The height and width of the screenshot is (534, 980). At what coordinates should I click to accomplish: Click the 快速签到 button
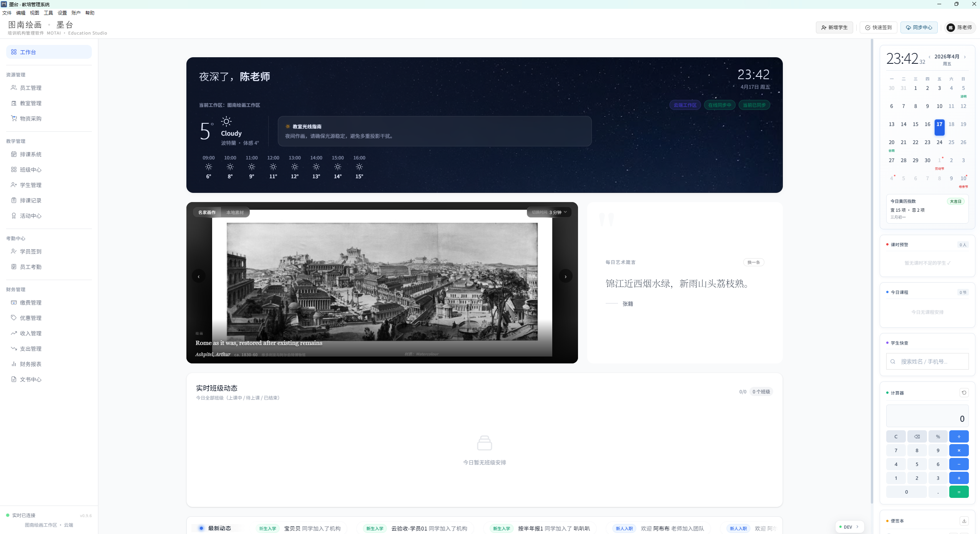[x=879, y=28]
